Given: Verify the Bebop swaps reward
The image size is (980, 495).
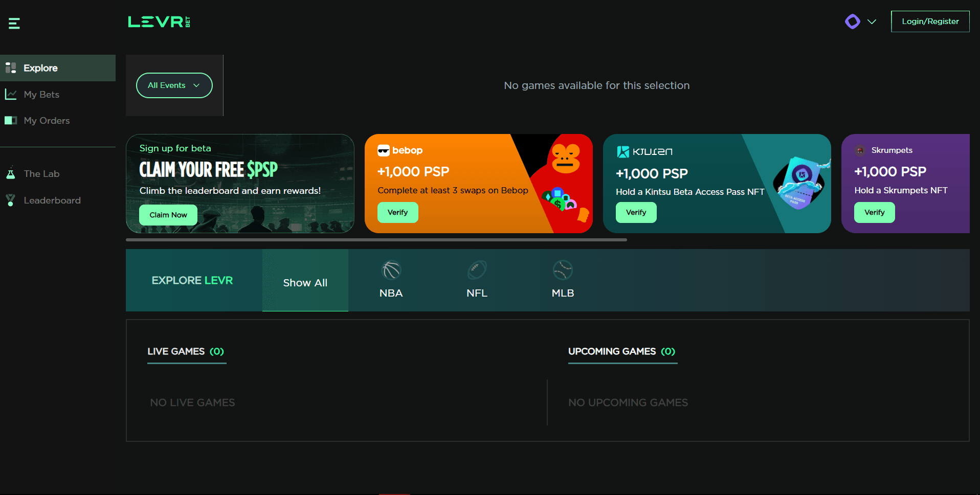Looking at the screenshot, I should tap(397, 212).
